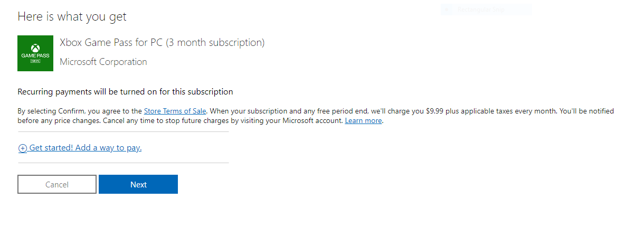Click the Xbox sphere logo in the green tile

(x=35, y=48)
